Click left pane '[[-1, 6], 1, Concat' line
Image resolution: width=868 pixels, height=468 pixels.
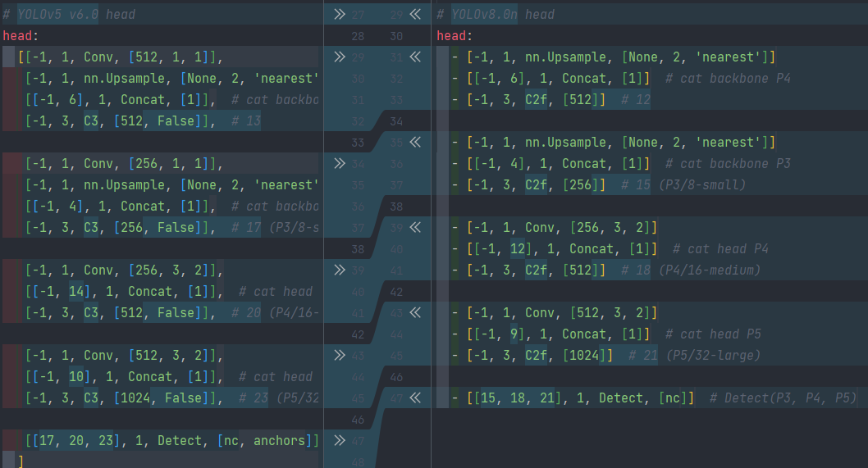(x=171, y=99)
